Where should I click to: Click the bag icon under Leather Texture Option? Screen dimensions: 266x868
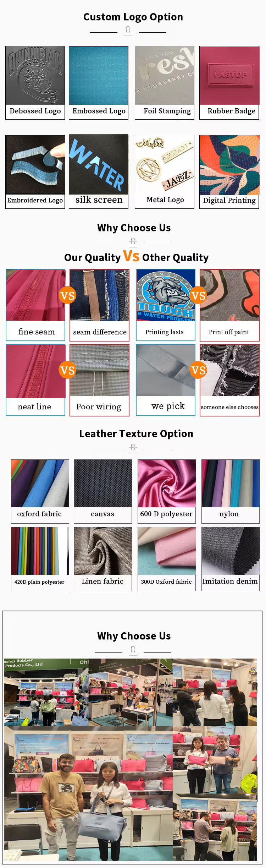[133, 449]
